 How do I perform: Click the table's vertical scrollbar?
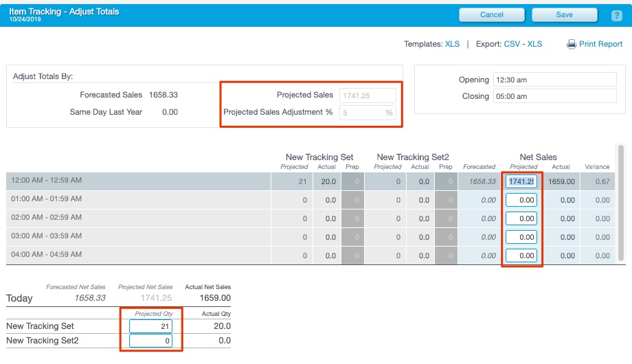pyautogui.click(x=621, y=203)
